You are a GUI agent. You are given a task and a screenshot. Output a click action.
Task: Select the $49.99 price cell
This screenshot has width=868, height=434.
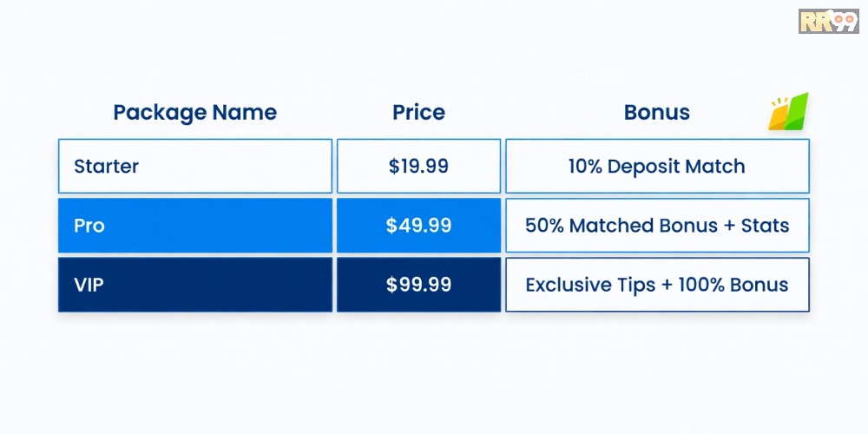coord(418,226)
